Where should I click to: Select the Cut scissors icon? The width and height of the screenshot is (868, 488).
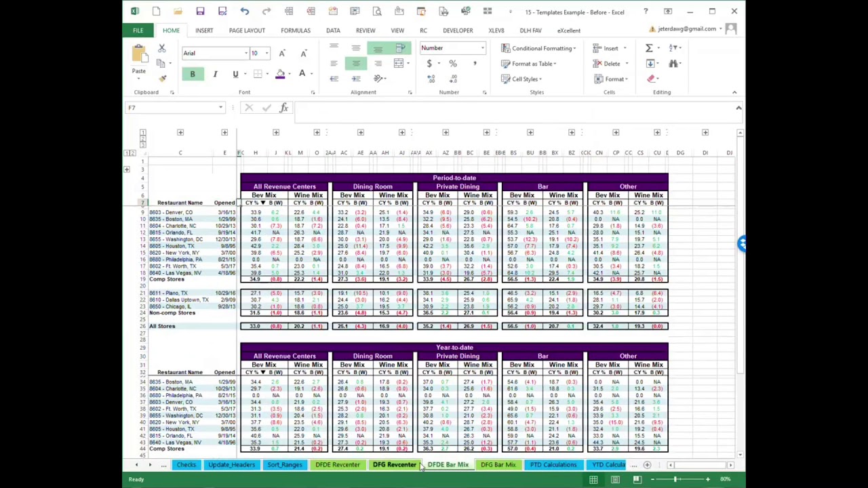pos(161,49)
